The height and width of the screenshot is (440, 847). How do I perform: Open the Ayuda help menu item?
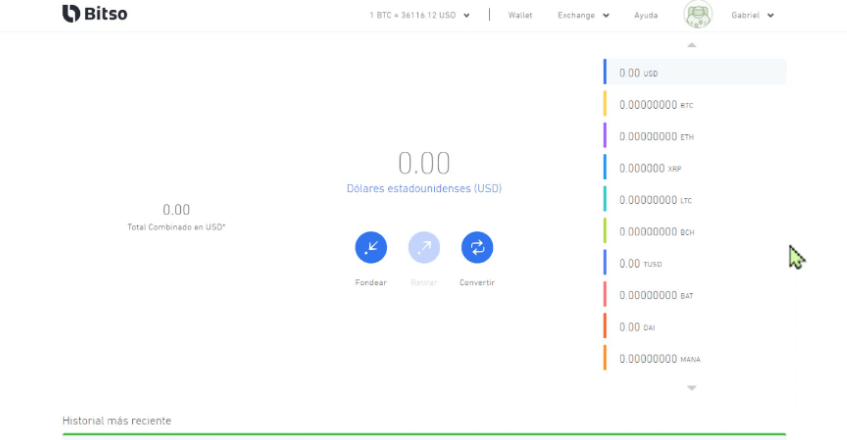[x=646, y=15]
